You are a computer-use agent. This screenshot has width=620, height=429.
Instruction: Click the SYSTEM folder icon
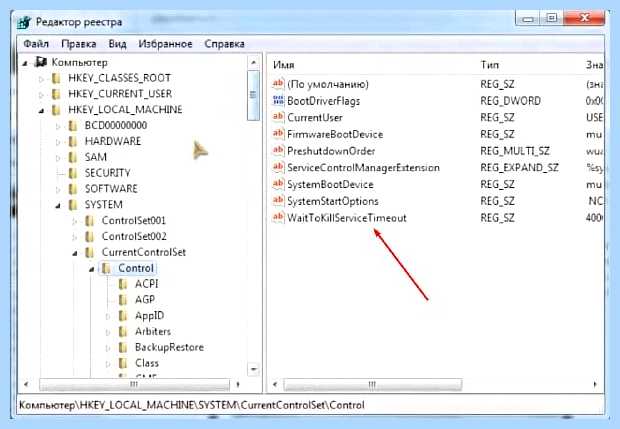(73, 204)
